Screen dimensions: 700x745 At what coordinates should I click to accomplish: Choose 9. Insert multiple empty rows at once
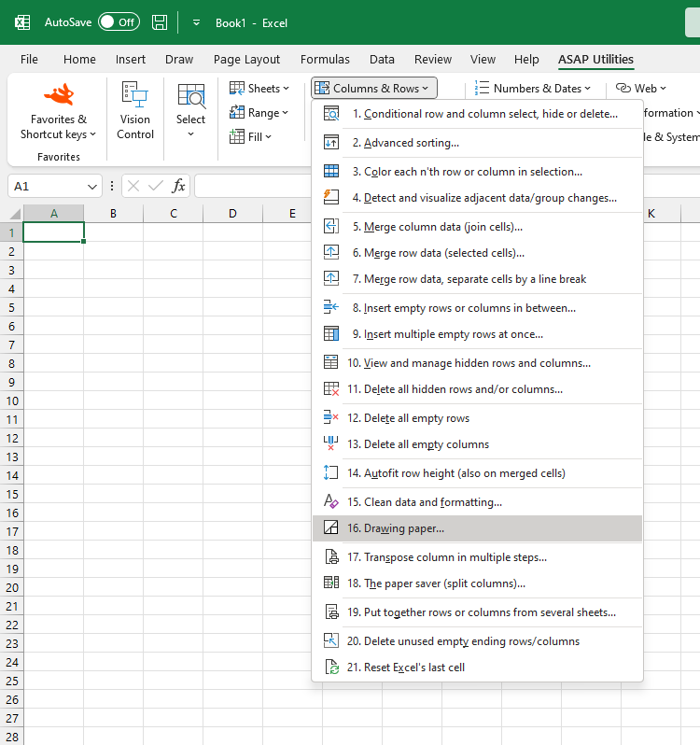[x=477, y=334]
